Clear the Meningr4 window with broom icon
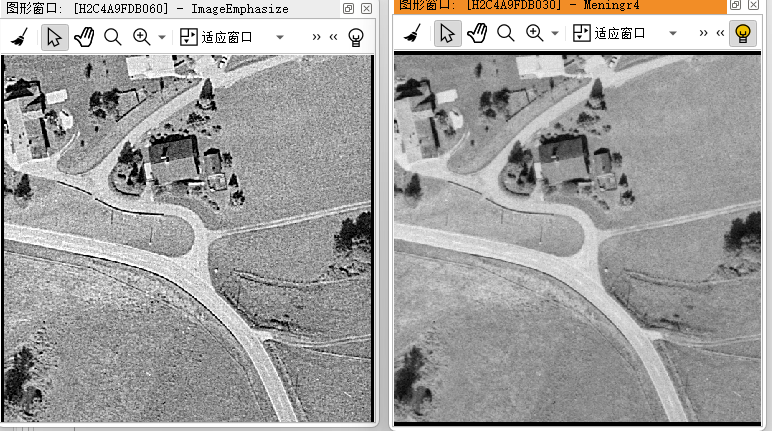 pos(412,33)
